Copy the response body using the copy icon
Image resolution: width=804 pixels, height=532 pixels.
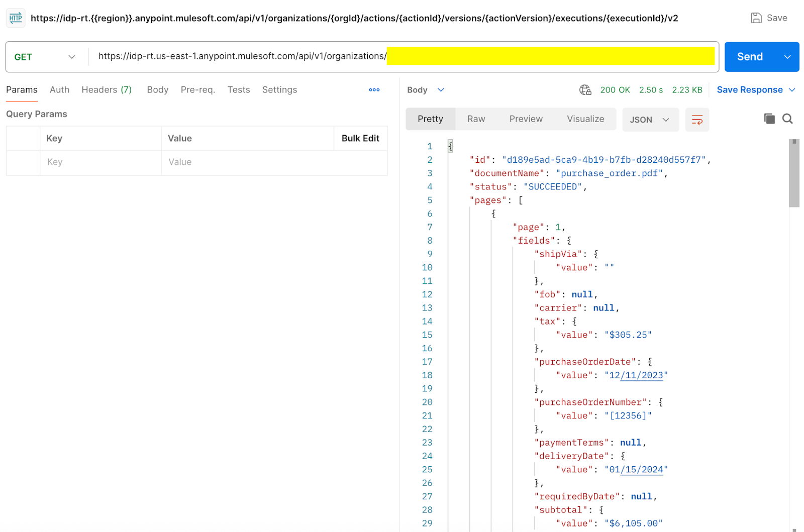(769, 119)
